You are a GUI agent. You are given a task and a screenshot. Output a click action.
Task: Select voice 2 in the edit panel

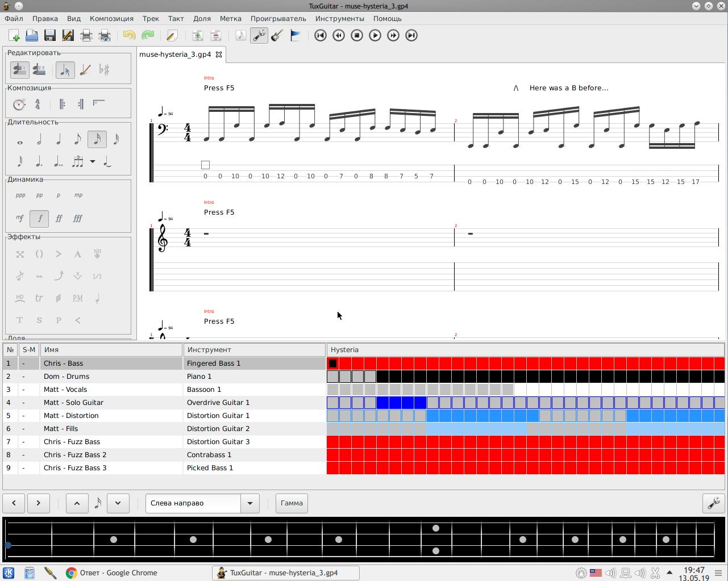tap(39, 70)
